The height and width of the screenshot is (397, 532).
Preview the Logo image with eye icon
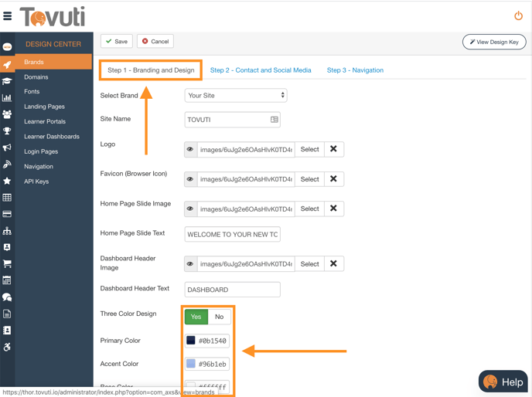[x=190, y=149]
